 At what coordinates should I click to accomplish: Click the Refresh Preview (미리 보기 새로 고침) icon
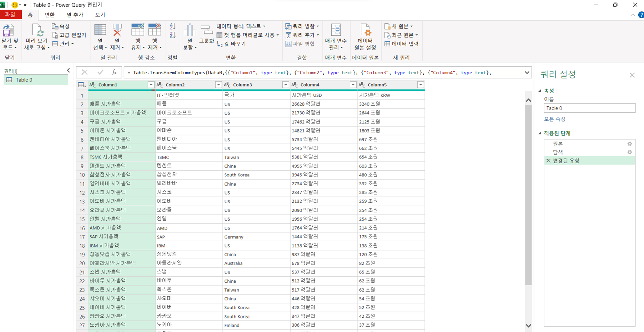[x=37, y=30]
